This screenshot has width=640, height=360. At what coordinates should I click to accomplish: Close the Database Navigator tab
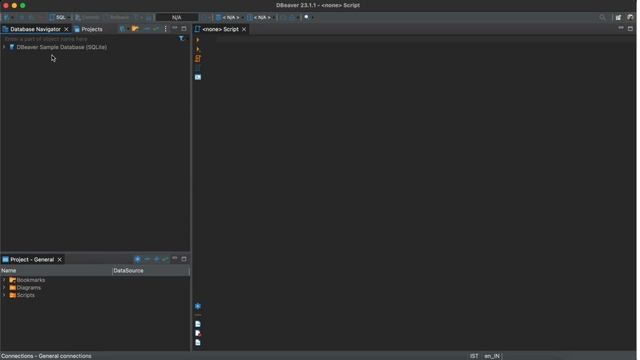67,29
